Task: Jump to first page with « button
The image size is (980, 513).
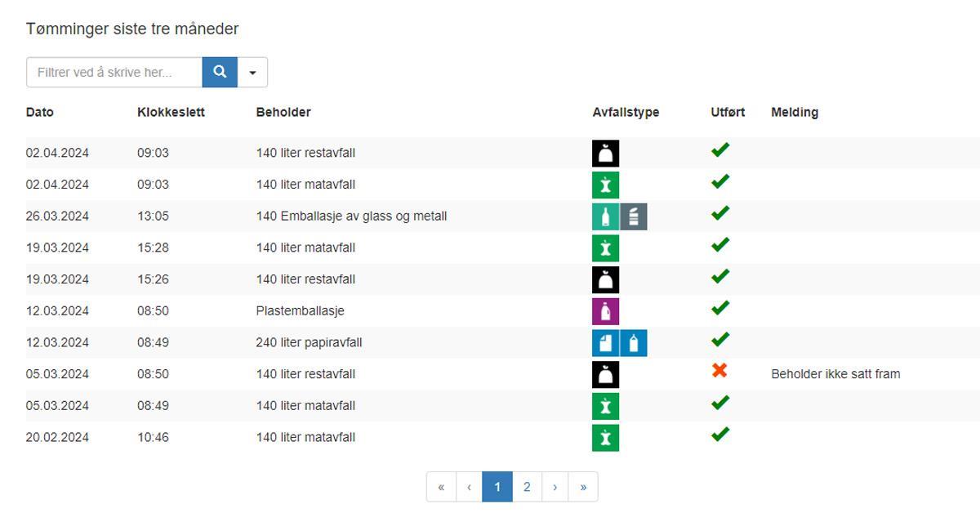Action: click(x=441, y=487)
